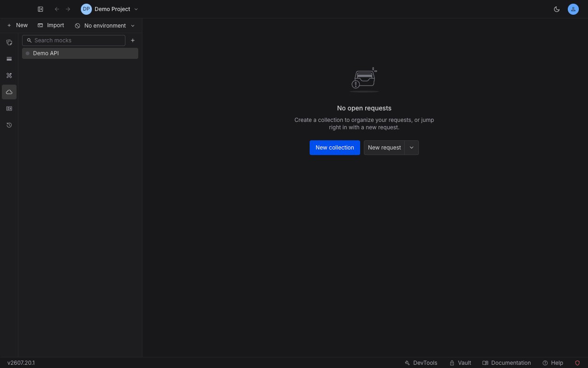Open Vault from the status bar
The image size is (588, 368).
[x=460, y=363]
